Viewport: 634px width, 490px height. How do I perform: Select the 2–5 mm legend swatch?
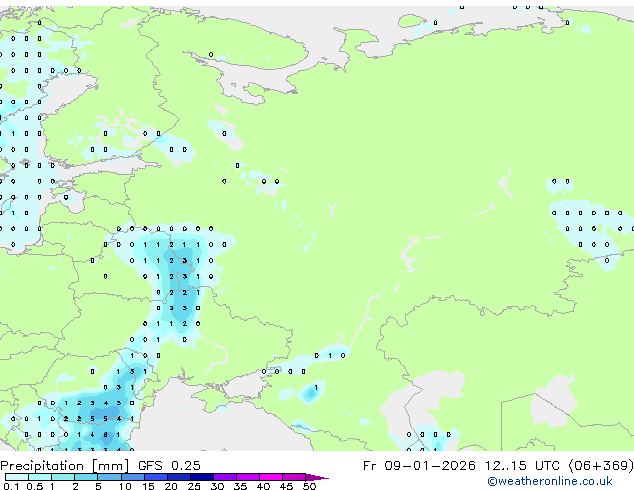[x=86, y=477]
